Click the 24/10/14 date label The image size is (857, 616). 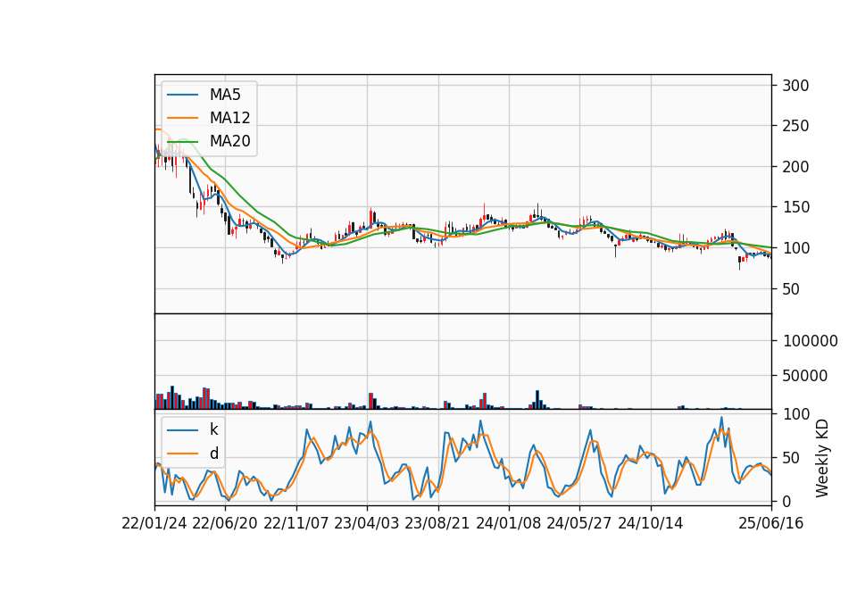coord(651,523)
